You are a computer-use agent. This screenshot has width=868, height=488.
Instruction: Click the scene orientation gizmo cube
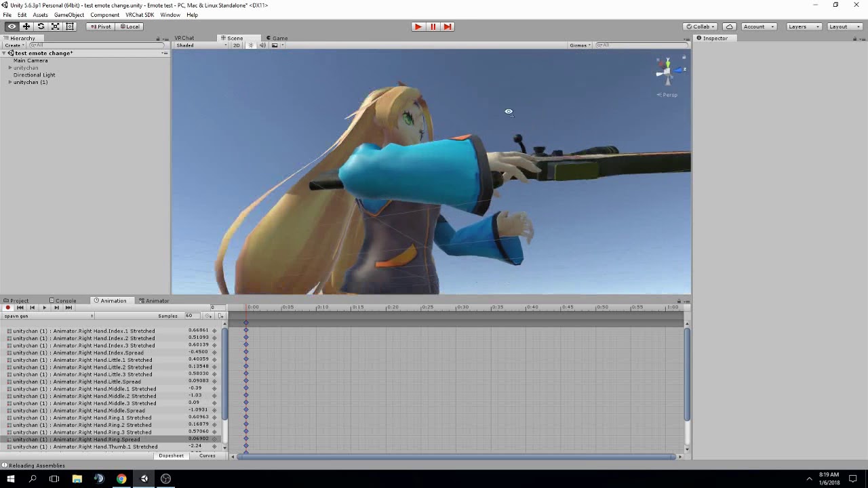click(x=667, y=70)
